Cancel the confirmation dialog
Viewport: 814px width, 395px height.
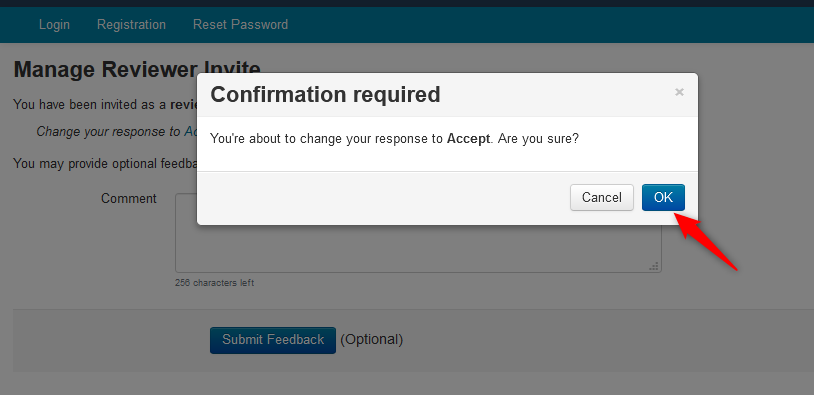(x=602, y=197)
